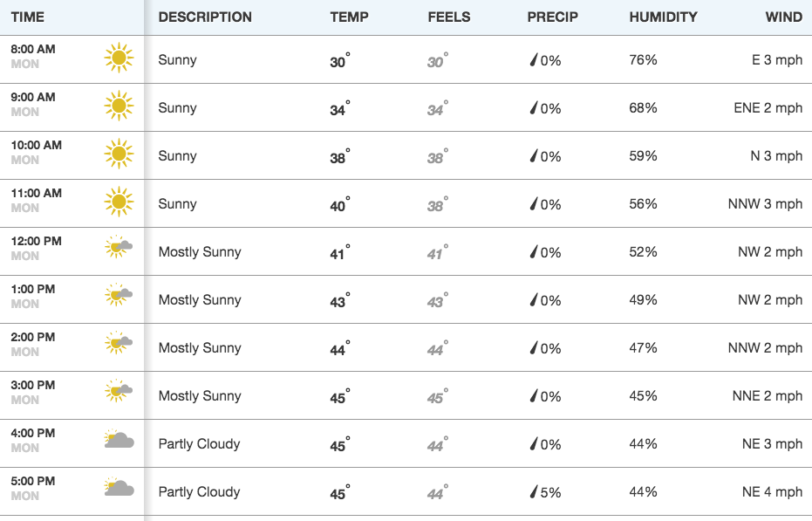Select the mostly sunny icon at 2:00 PM

coord(119,342)
